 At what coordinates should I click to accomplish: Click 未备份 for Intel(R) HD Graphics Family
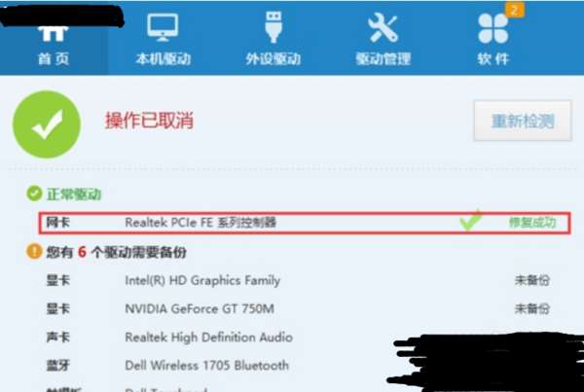(532, 280)
